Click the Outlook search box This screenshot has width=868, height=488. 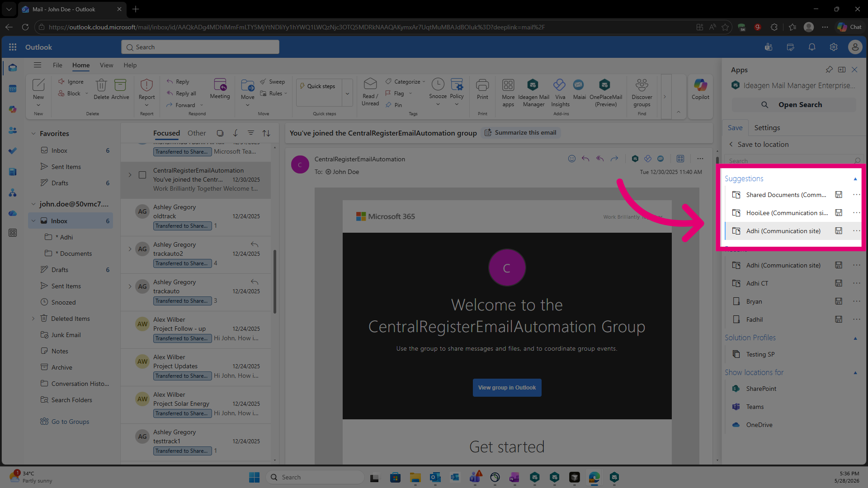[x=200, y=47]
